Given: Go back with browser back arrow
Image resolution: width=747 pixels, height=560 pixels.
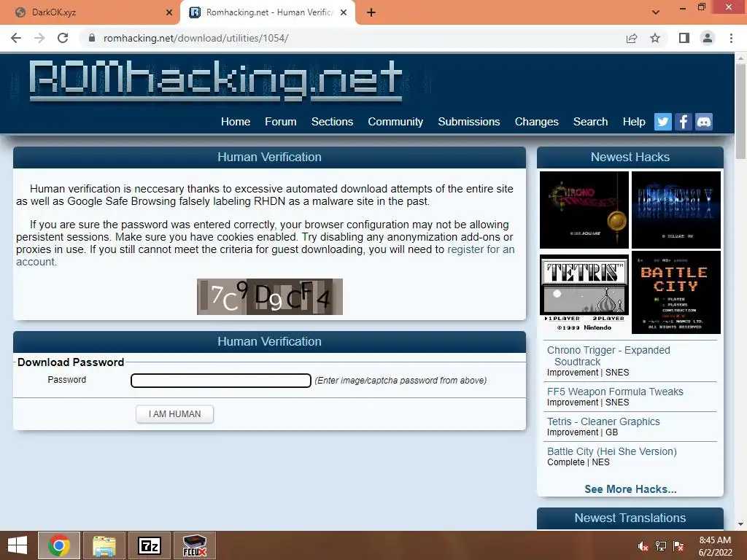Looking at the screenshot, I should click(x=16, y=38).
